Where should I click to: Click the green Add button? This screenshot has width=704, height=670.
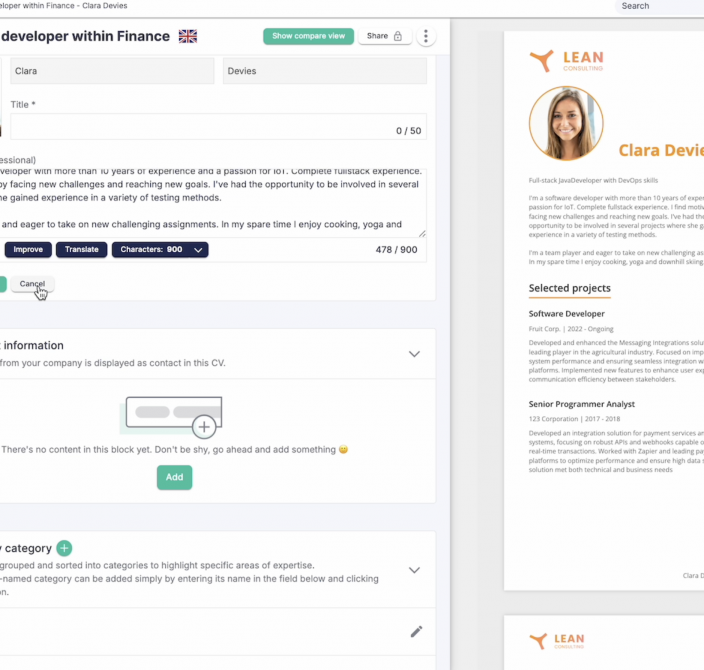174,477
